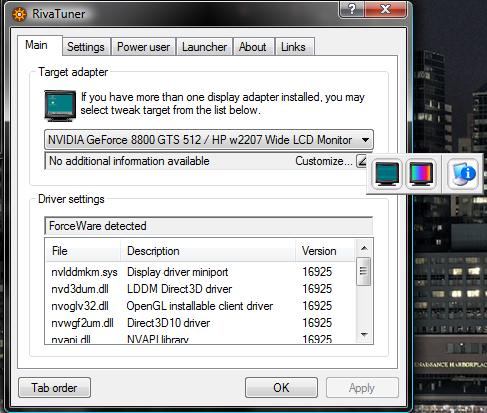Select 'OpenGL installable client driver' description
This screenshot has width=487, height=413.
[200, 306]
